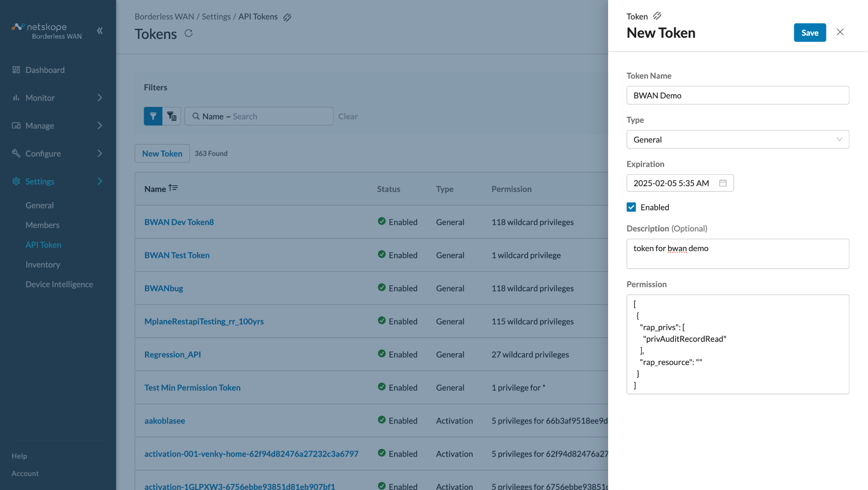
Task: Toggle the Enabled checkbox
Action: tap(631, 207)
